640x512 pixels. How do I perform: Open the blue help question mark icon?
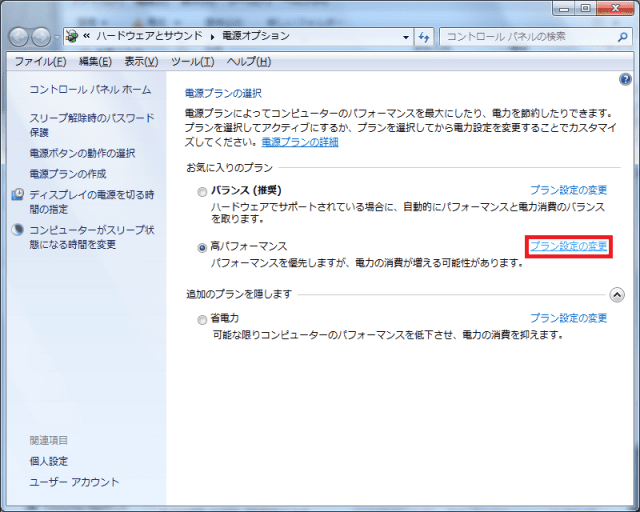(625, 79)
